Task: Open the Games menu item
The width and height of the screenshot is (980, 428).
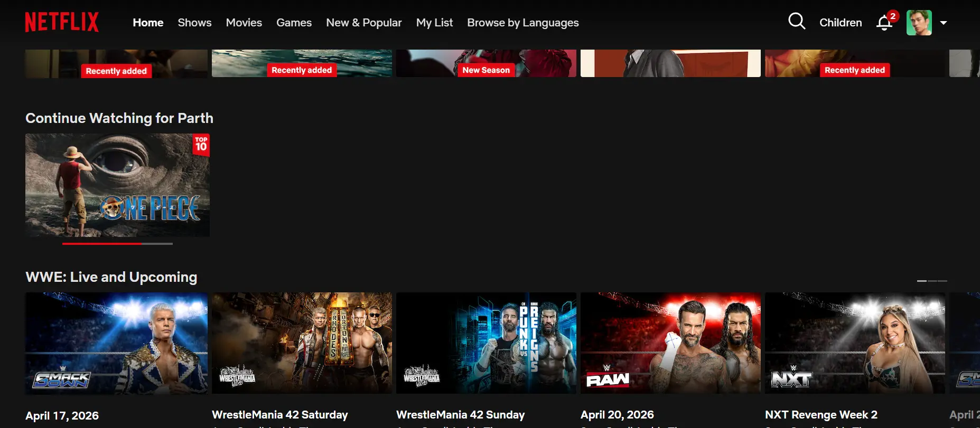Action: pyautogui.click(x=294, y=23)
